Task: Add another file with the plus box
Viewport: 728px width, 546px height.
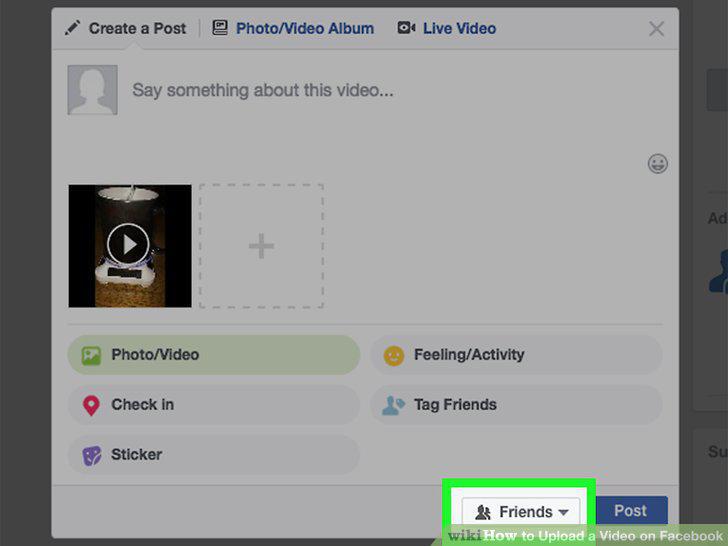Action: (261, 246)
